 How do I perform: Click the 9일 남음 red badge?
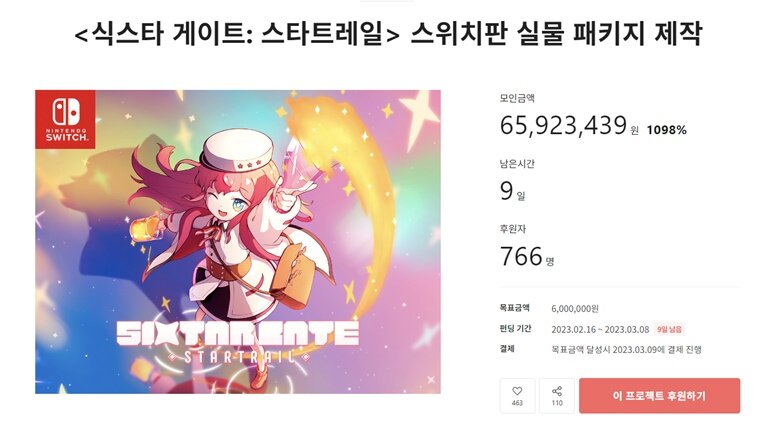point(669,329)
